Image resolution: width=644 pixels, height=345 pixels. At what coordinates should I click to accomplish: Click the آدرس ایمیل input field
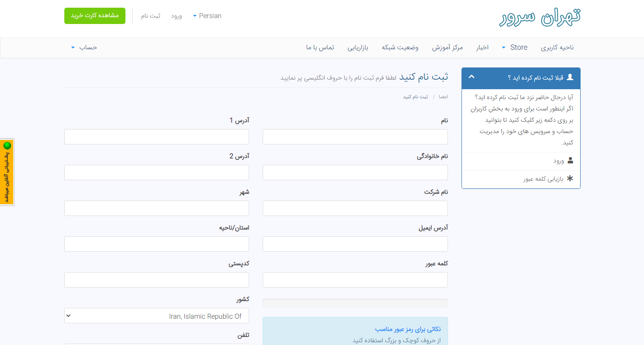point(355,244)
